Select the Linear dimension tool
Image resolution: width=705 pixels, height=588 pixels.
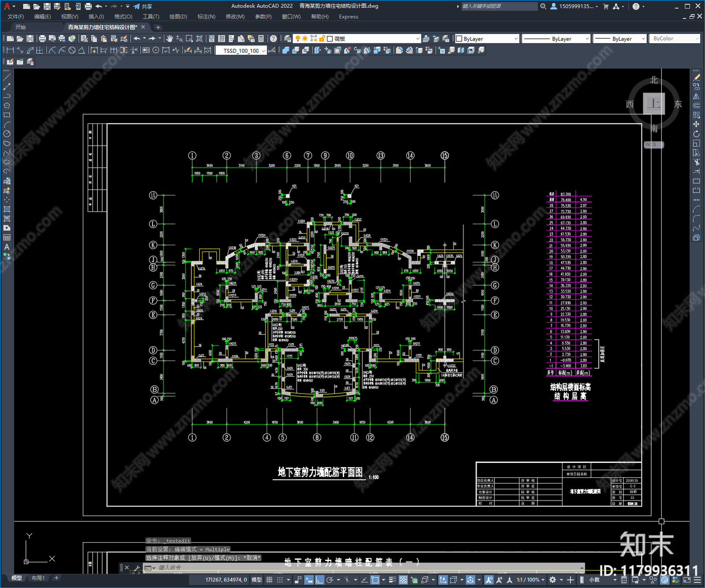(x=10, y=50)
